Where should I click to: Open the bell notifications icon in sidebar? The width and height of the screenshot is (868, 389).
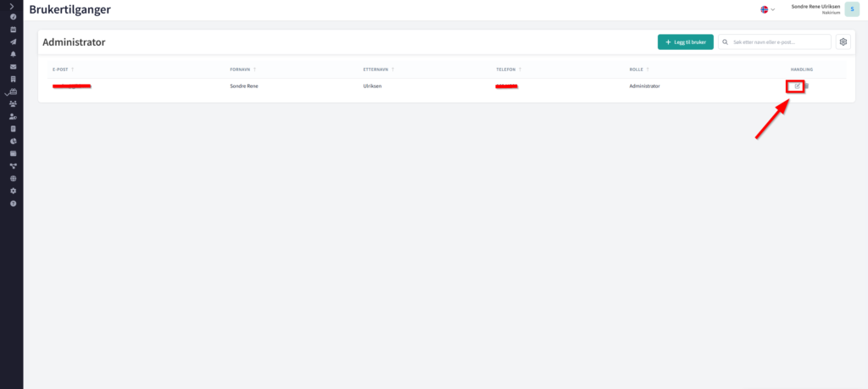pos(13,53)
